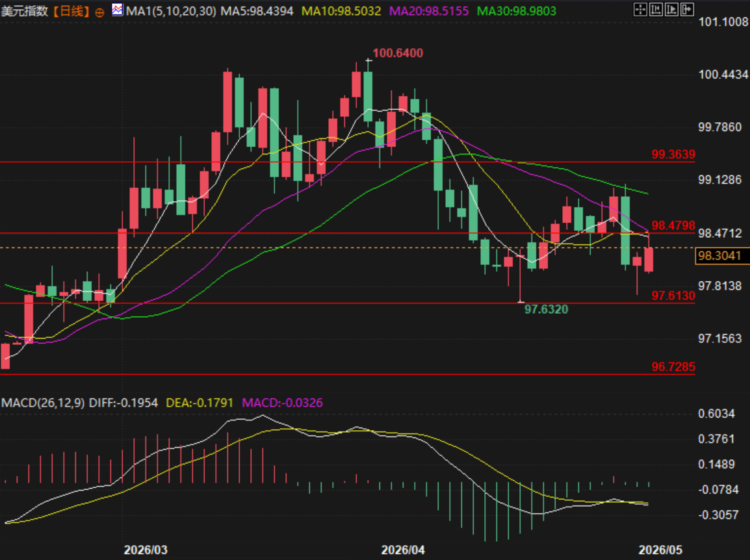
Task: Click the orange circled plus icon beside 日线
Action: tap(99, 13)
